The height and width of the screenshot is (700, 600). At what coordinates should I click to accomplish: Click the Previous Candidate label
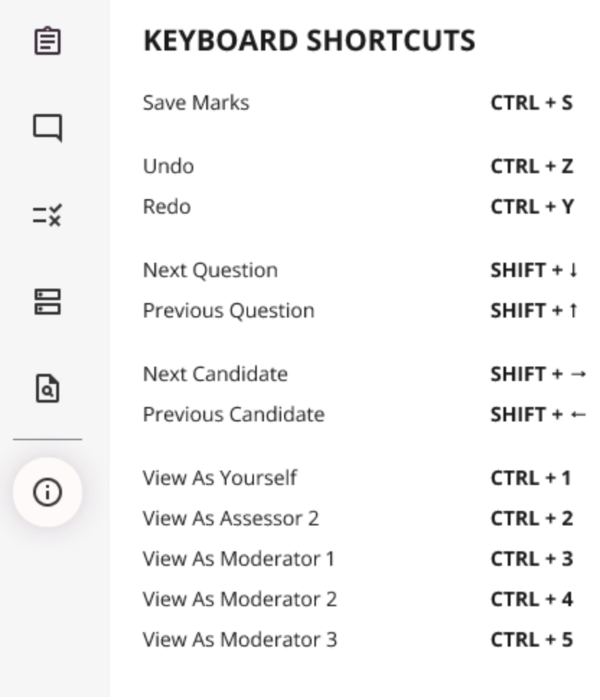click(x=234, y=414)
